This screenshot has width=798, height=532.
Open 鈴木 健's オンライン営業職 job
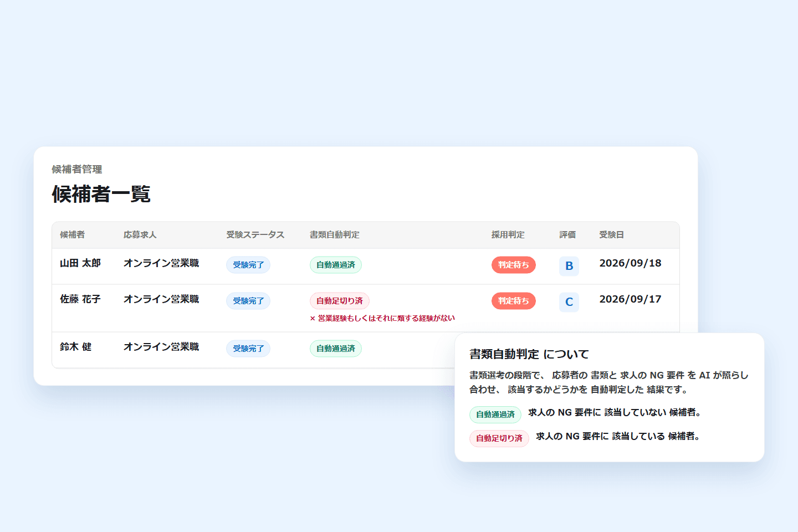point(161,347)
